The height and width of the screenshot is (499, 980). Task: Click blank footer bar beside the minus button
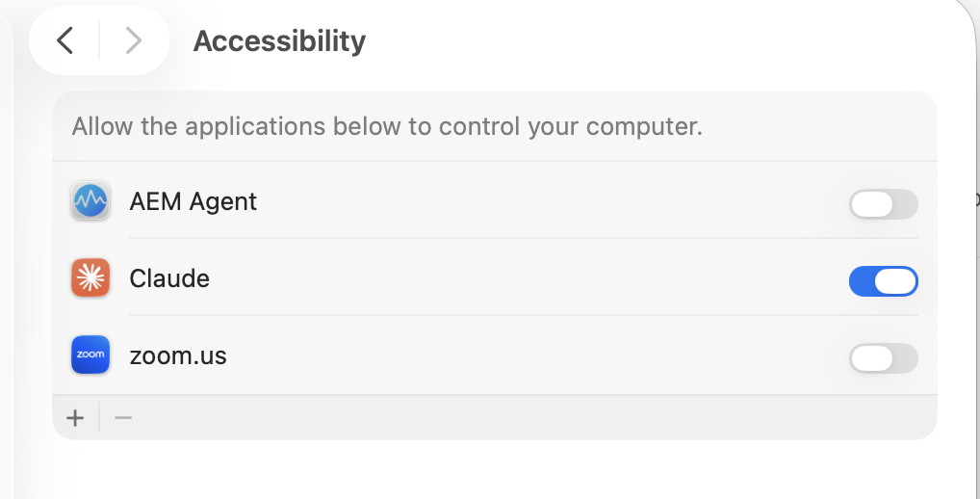(531, 417)
